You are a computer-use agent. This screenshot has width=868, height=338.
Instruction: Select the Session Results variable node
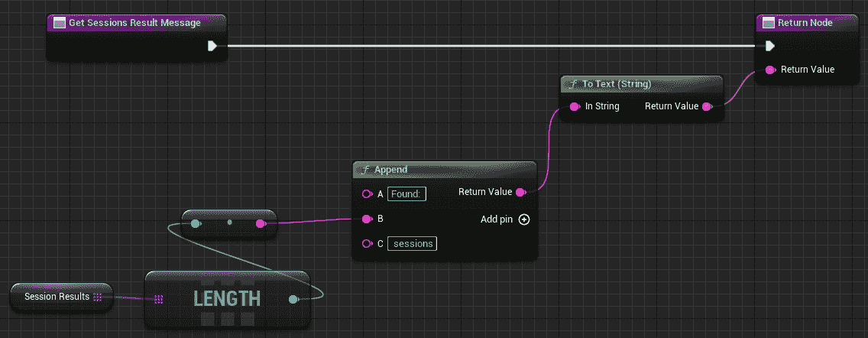(x=61, y=297)
